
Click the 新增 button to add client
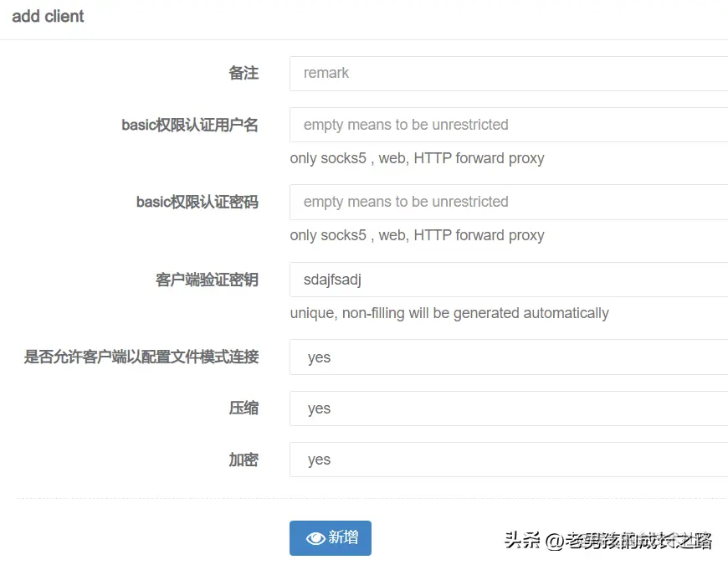(331, 539)
